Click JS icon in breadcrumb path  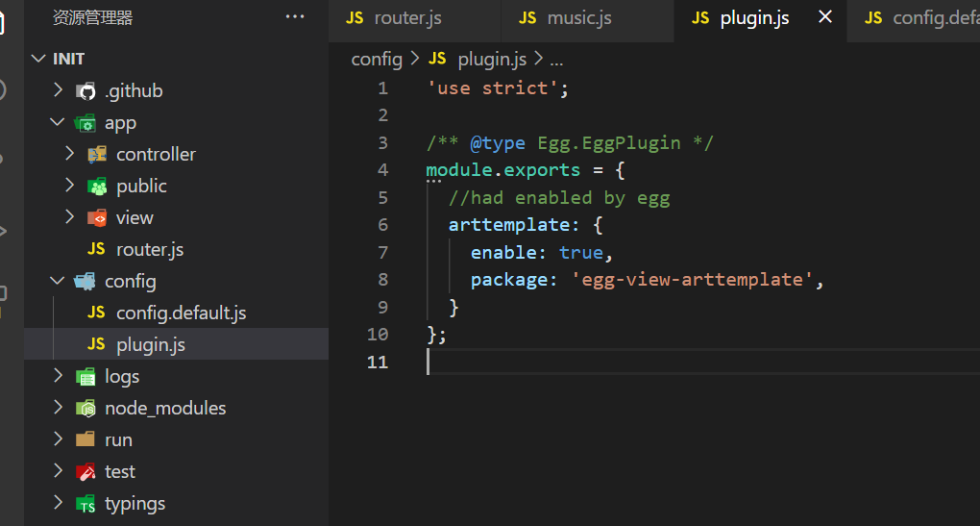(437, 59)
